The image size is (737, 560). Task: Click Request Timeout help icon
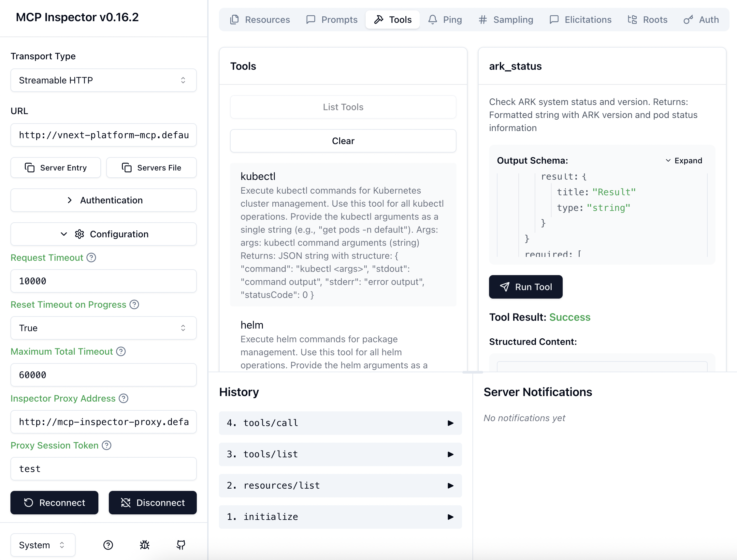point(91,258)
